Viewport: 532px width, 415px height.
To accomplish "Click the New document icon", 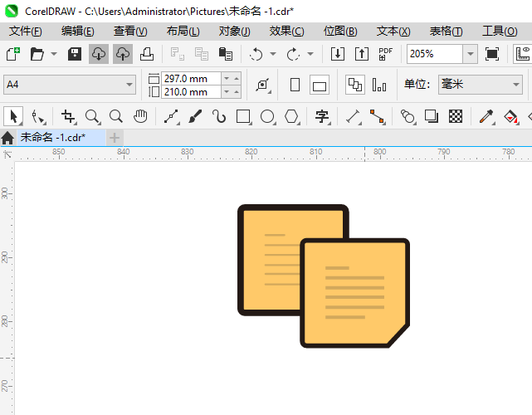I will point(13,54).
